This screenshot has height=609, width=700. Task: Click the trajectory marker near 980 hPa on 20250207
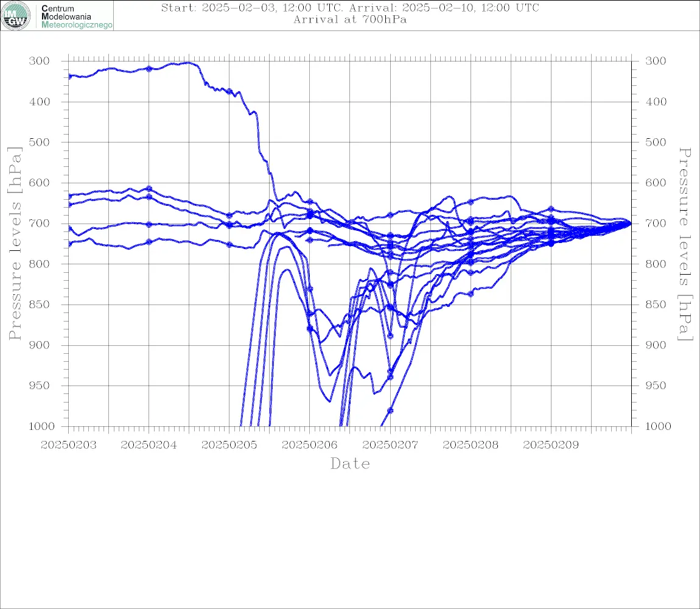[x=390, y=410]
